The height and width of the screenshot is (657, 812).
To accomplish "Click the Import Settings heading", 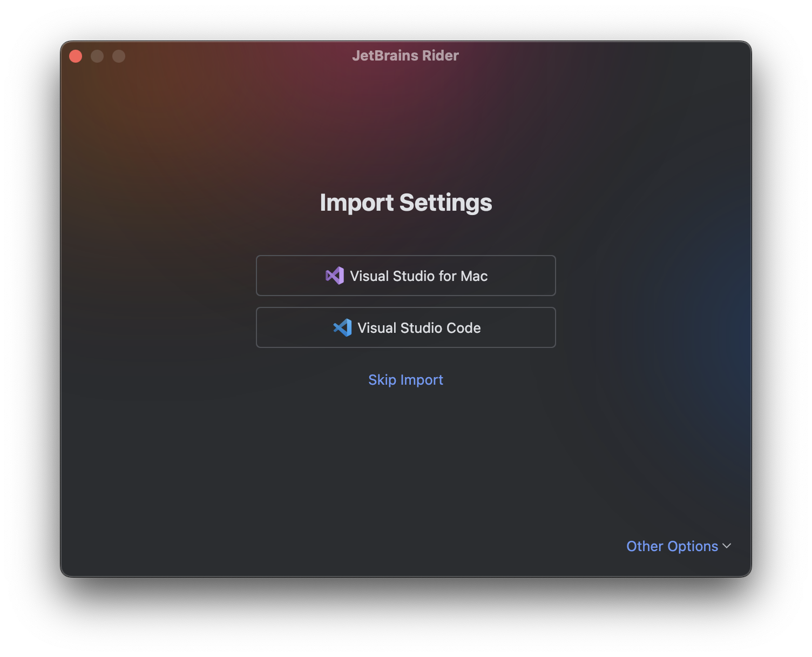I will point(405,203).
